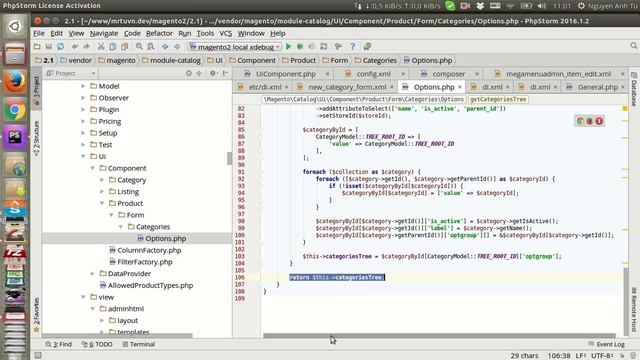
Task: Click the Save All toolbar icon
Action: point(49,47)
